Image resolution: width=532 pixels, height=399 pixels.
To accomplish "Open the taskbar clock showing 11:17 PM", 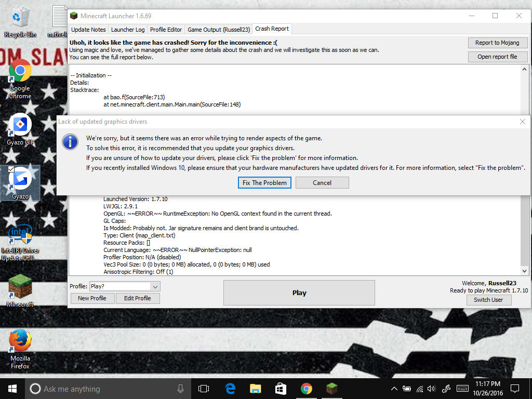I will (x=488, y=389).
